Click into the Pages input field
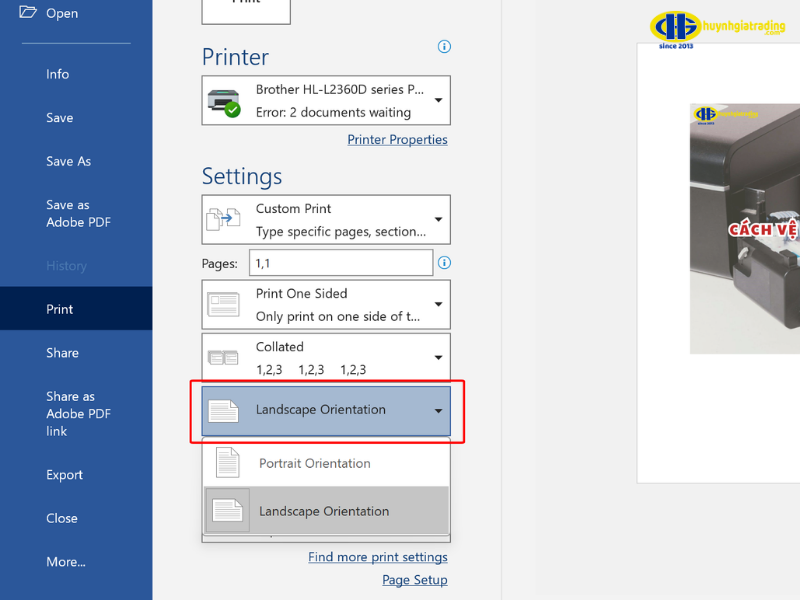The height and width of the screenshot is (600, 800). [340, 263]
